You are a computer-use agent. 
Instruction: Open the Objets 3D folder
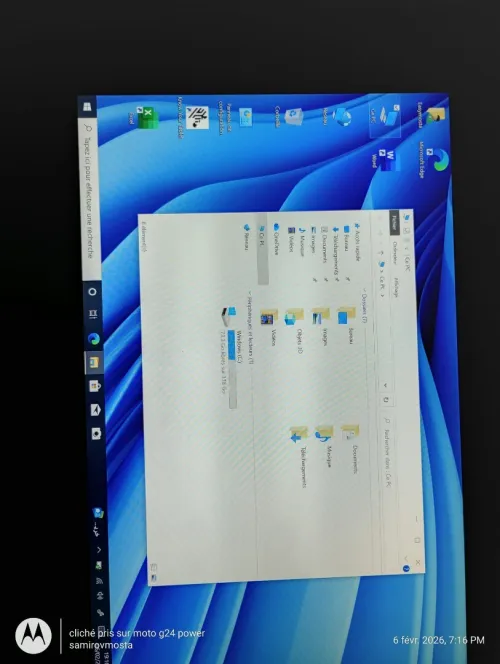(295, 328)
